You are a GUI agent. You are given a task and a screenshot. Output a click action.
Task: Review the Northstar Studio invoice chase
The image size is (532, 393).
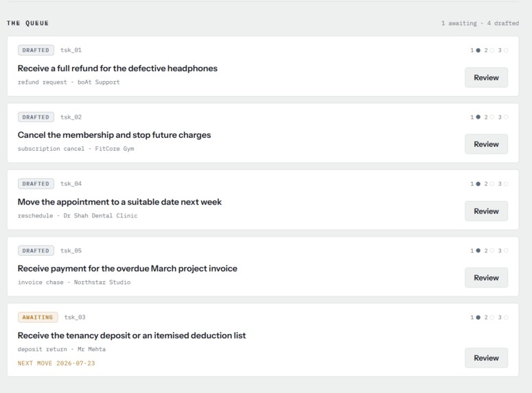[486, 278]
